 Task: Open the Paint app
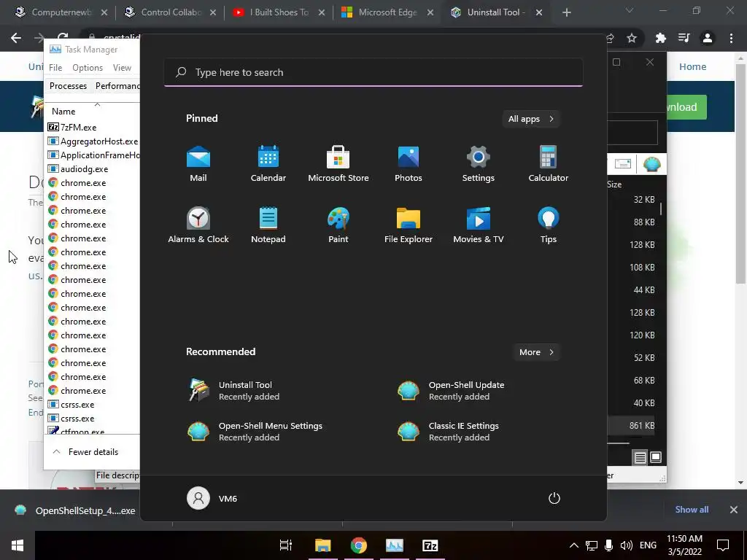coord(338,226)
